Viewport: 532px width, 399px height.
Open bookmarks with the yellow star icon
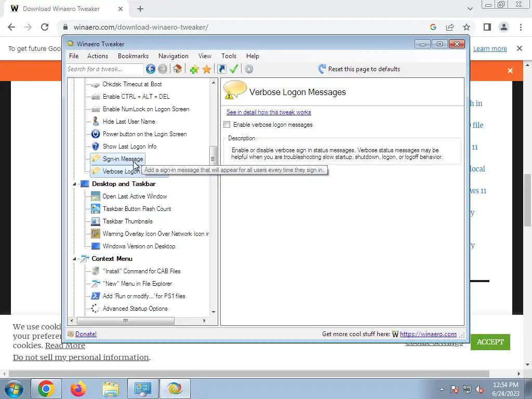207,69
